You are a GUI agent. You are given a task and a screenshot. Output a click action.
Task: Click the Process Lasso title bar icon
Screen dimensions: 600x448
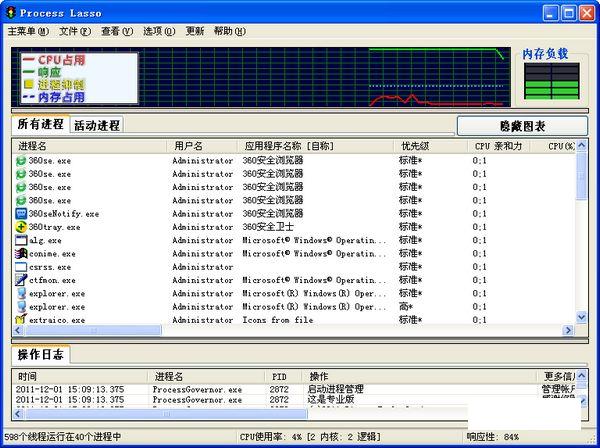(x=11, y=11)
